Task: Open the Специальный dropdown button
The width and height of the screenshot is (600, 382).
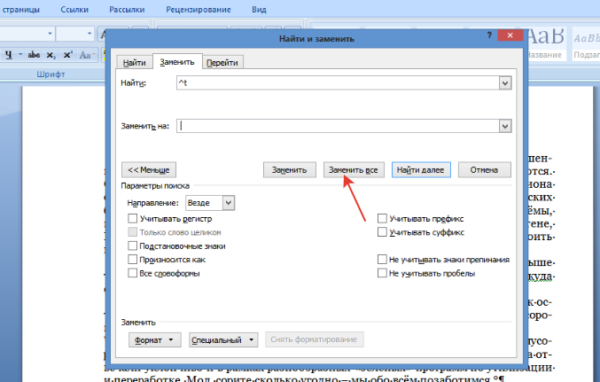Action: (223, 340)
